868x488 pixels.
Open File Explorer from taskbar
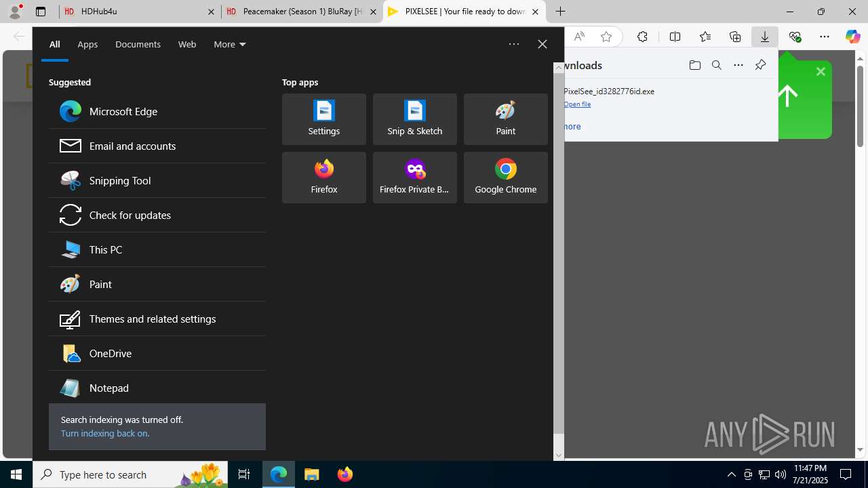point(312,474)
